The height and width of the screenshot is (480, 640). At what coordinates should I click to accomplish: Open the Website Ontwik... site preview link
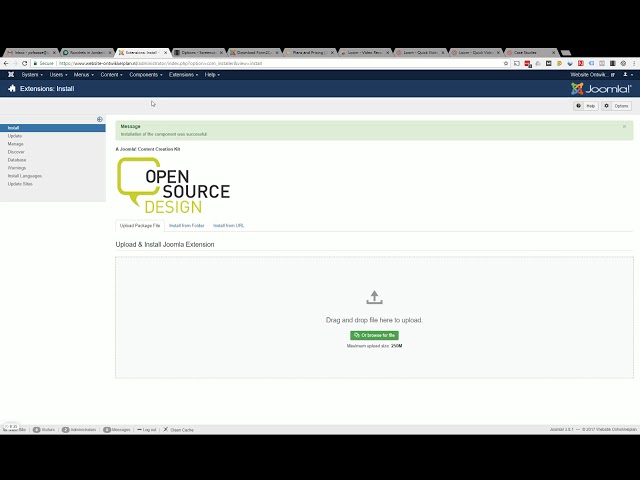tap(592, 75)
